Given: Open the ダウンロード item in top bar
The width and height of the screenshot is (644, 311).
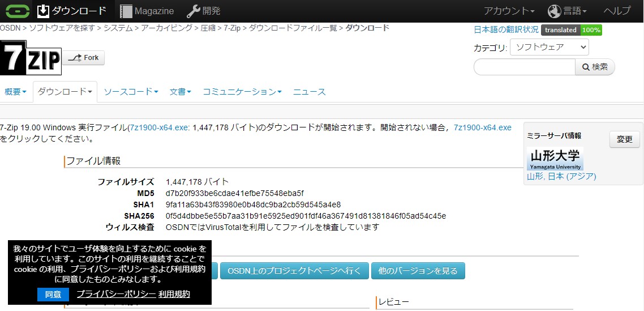Looking at the screenshot, I should pyautogui.click(x=72, y=11).
